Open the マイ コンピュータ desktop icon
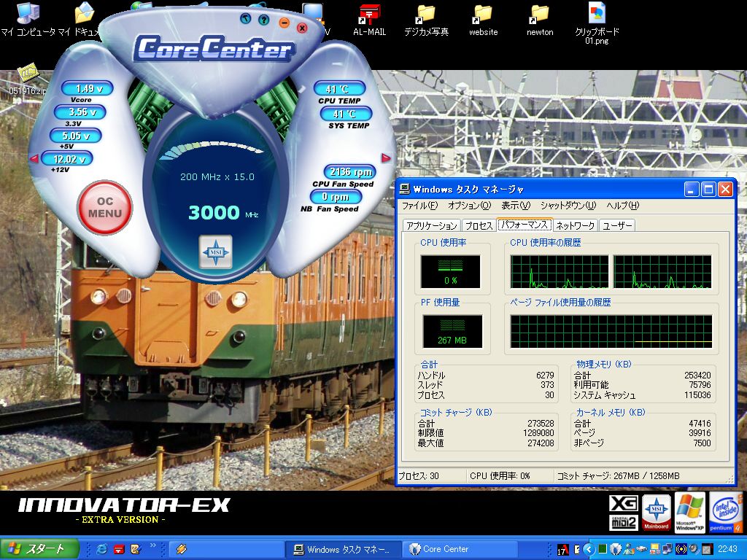Image resolution: width=747 pixels, height=560 pixels. (x=28, y=19)
